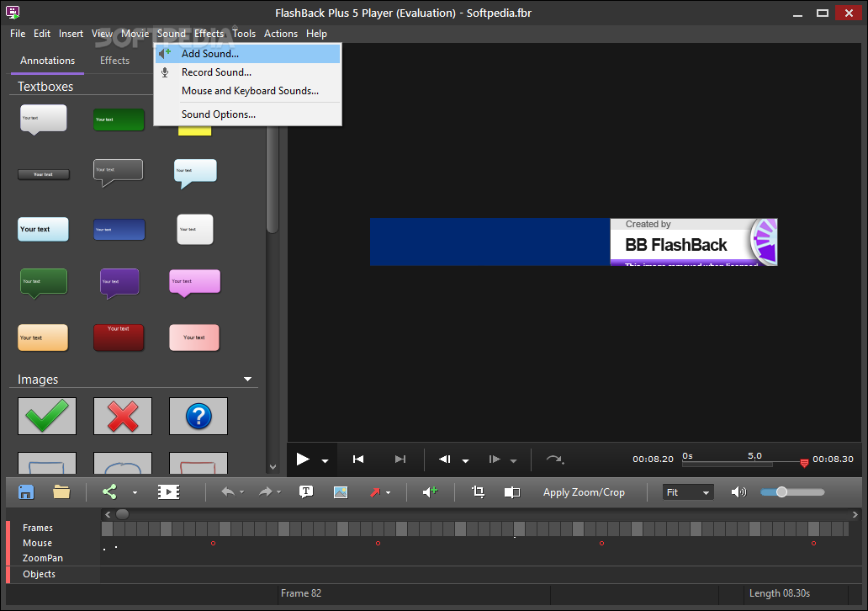Image resolution: width=868 pixels, height=611 pixels.
Task: Click the Play button
Action: click(x=303, y=460)
